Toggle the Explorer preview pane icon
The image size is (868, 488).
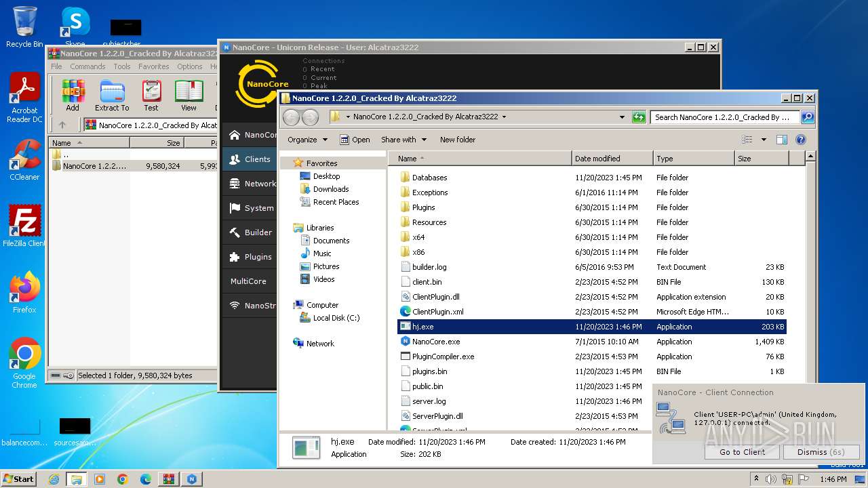click(x=782, y=140)
